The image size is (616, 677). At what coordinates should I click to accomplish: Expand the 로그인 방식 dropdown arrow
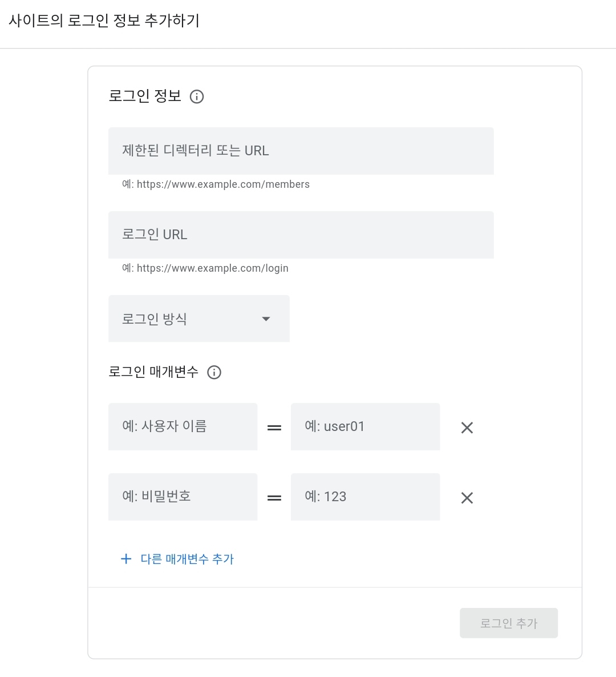pyautogui.click(x=266, y=319)
